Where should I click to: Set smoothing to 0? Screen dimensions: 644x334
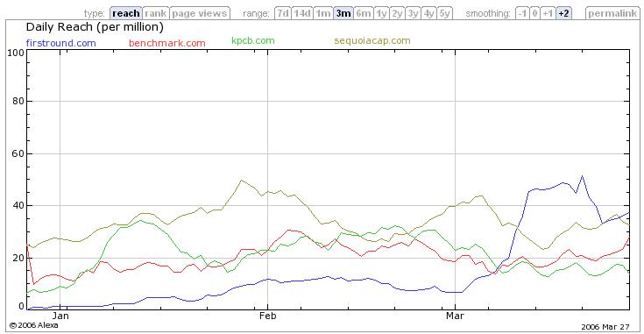point(534,13)
